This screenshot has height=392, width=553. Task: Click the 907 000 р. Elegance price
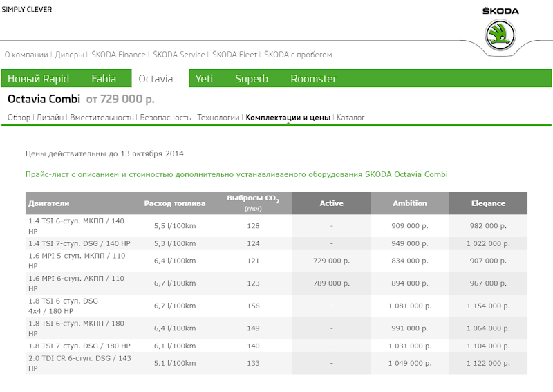point(488,261)
